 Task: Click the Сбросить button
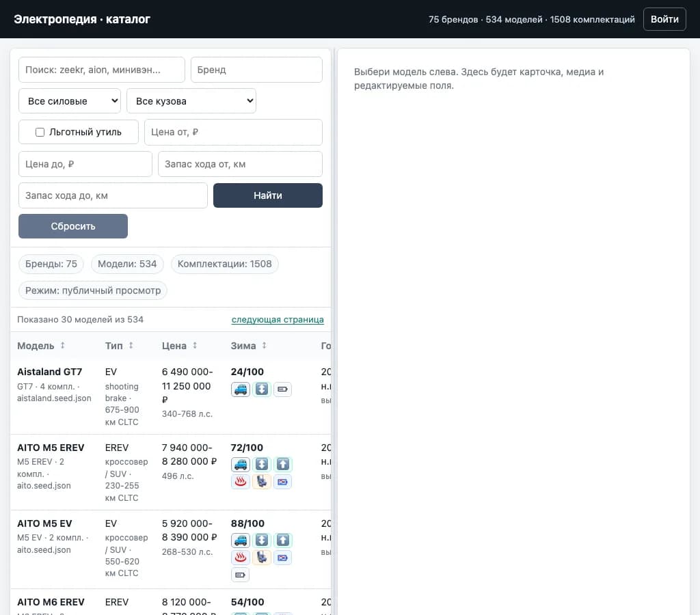pos(73,226)
